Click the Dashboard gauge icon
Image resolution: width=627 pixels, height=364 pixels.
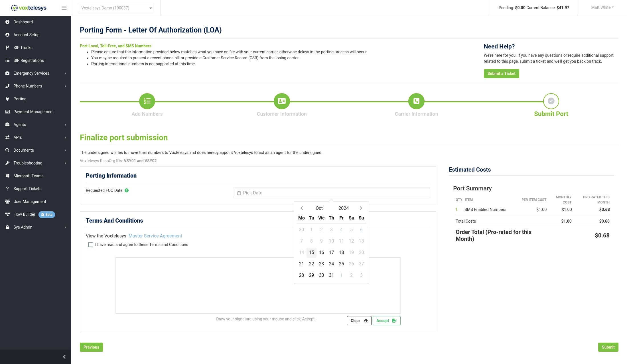tap(7, 22)
